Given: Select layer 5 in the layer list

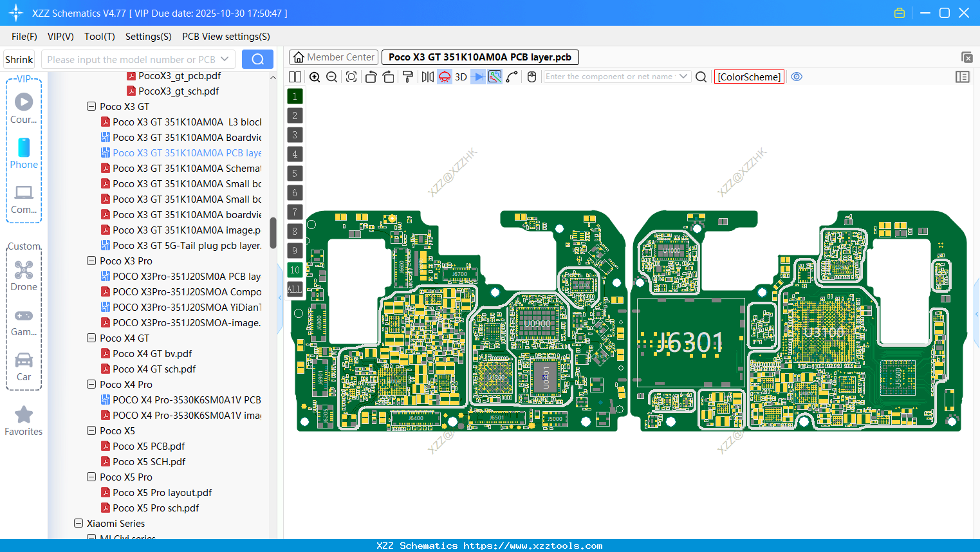Looking at the screenshot, I should (x=295, y=173).
